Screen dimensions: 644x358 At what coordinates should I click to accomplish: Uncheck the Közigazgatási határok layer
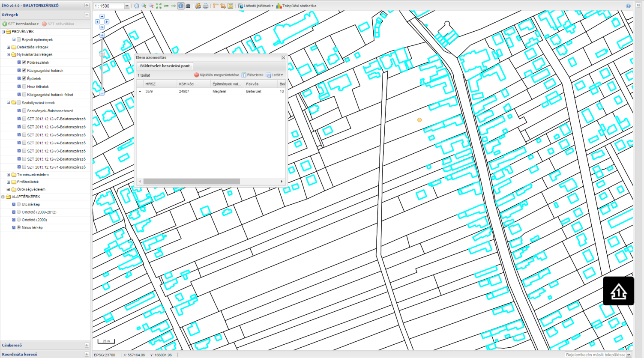tap(24, 71)
